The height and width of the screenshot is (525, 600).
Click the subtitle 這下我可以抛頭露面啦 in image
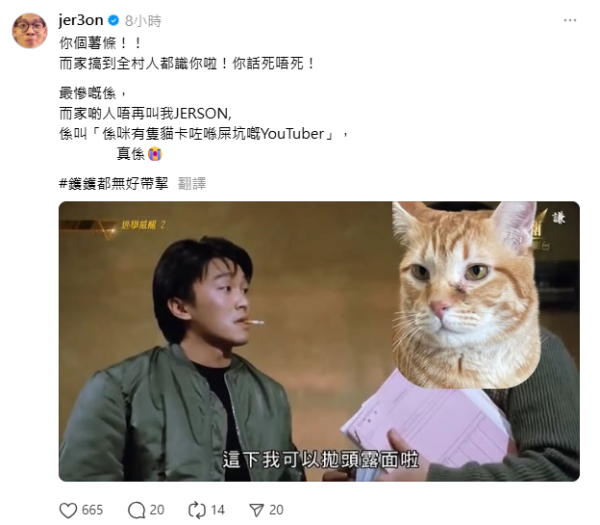pos(321,460)
